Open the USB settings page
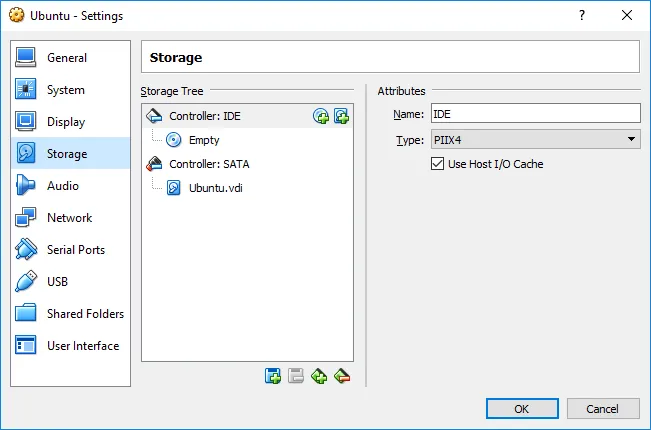This screenshot has width=651, height=430. [x=57, y=282]
